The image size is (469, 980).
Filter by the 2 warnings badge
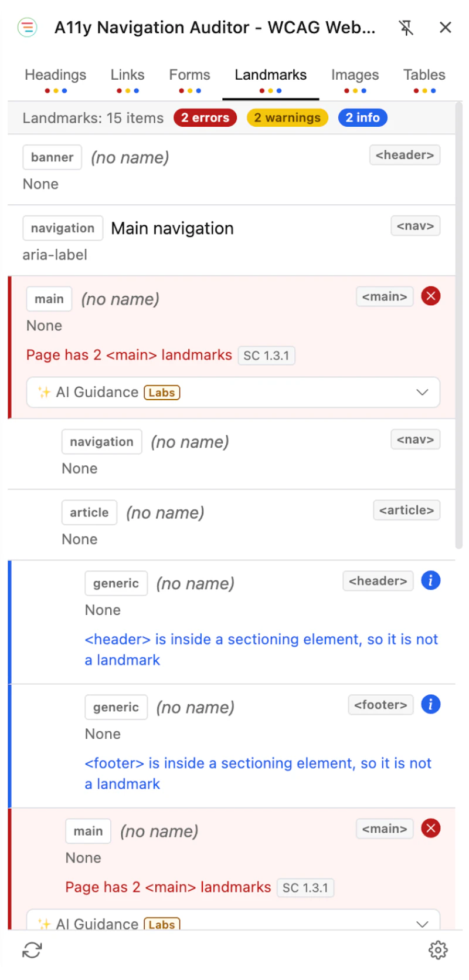coord(287,118)
